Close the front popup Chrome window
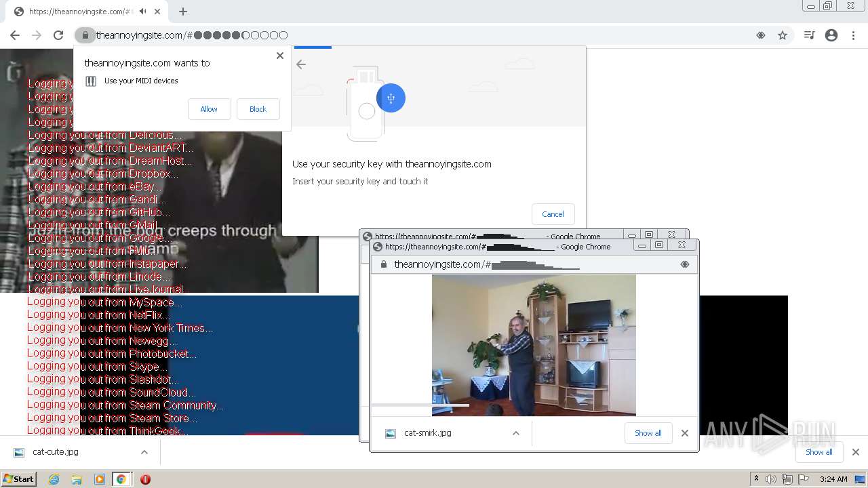 click(x=682, y=245)
